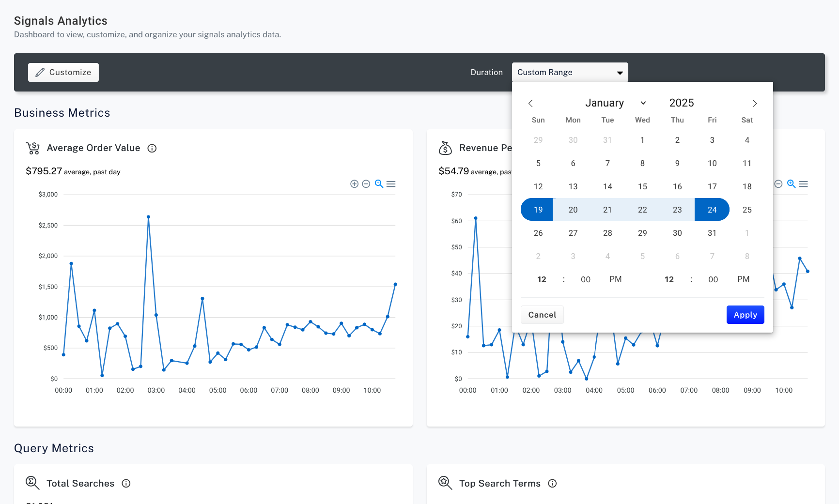This screenshot has width=839, height=504.
Task: Choose January 22 within selected range
Action: click(642, 210)
